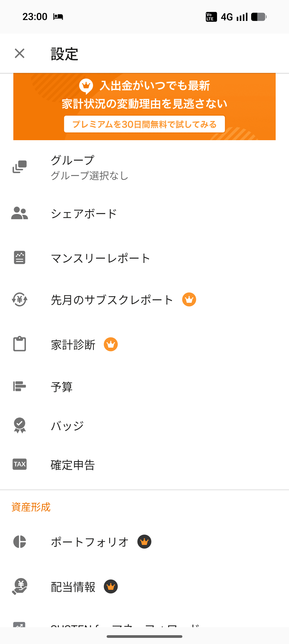Tap the premium crown badge beside サブスクレポート
The width and height of the screenshot is (289, 644).
[x=189, y=300]
